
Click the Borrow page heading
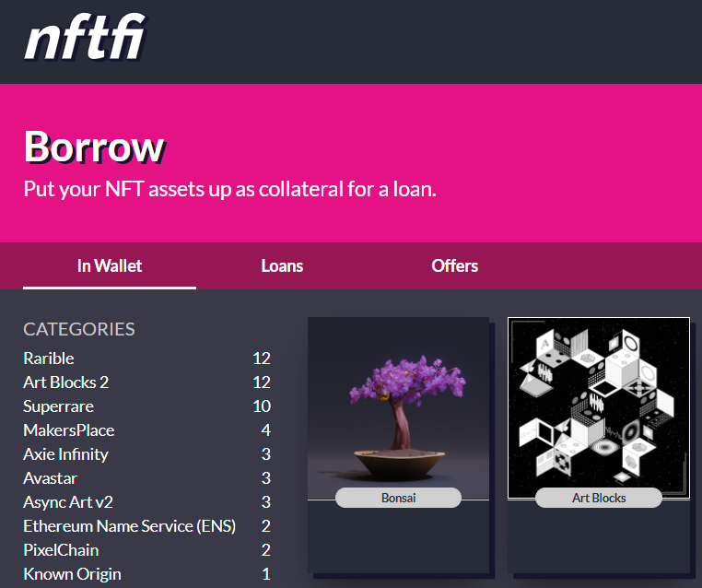pos(94,147)
